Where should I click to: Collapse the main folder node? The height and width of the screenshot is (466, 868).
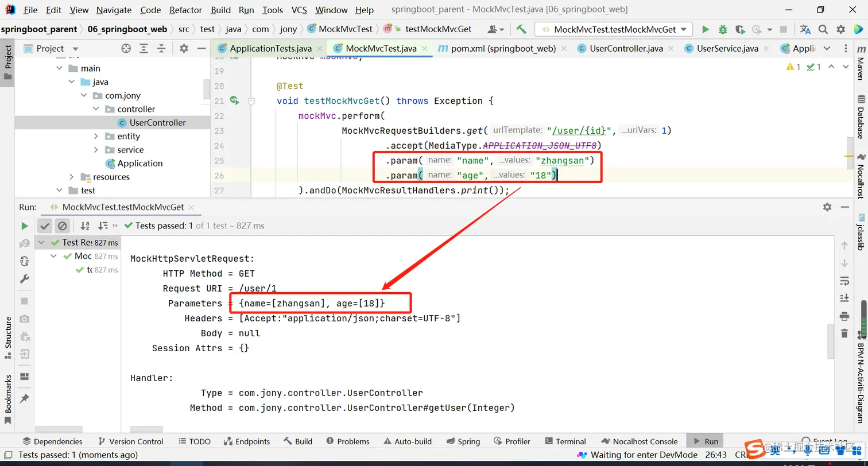[x=60, y=68]
